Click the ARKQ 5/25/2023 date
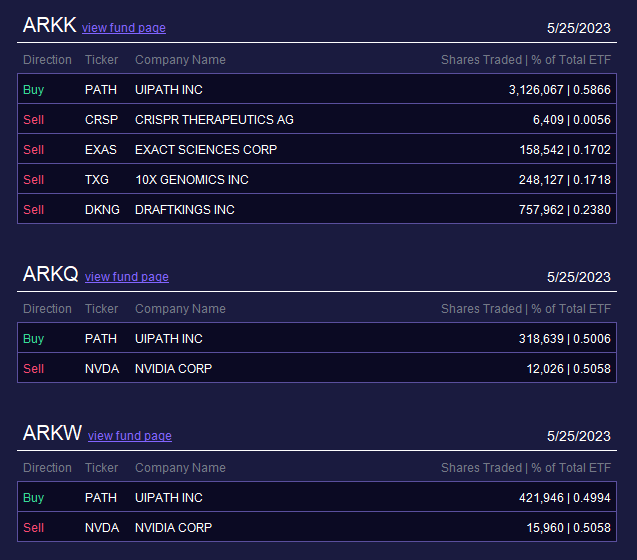The height and width of the screenshot is (560, 637). click(578, 277)
